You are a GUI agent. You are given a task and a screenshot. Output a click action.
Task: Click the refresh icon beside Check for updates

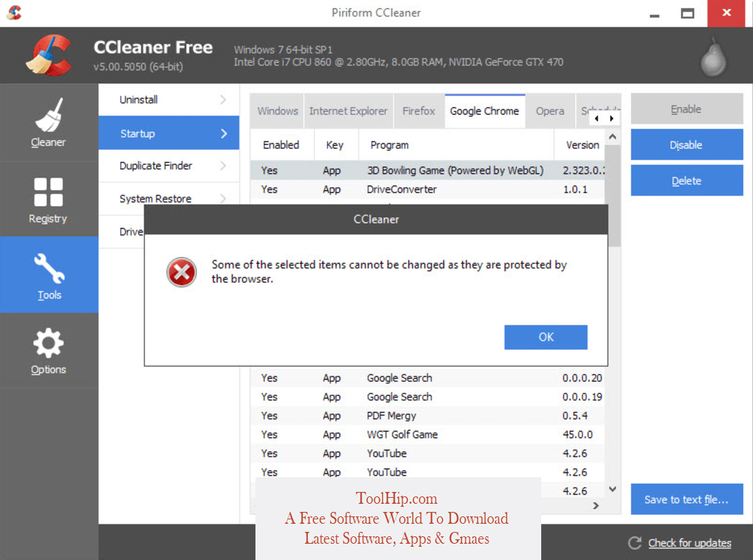[635, 543]
